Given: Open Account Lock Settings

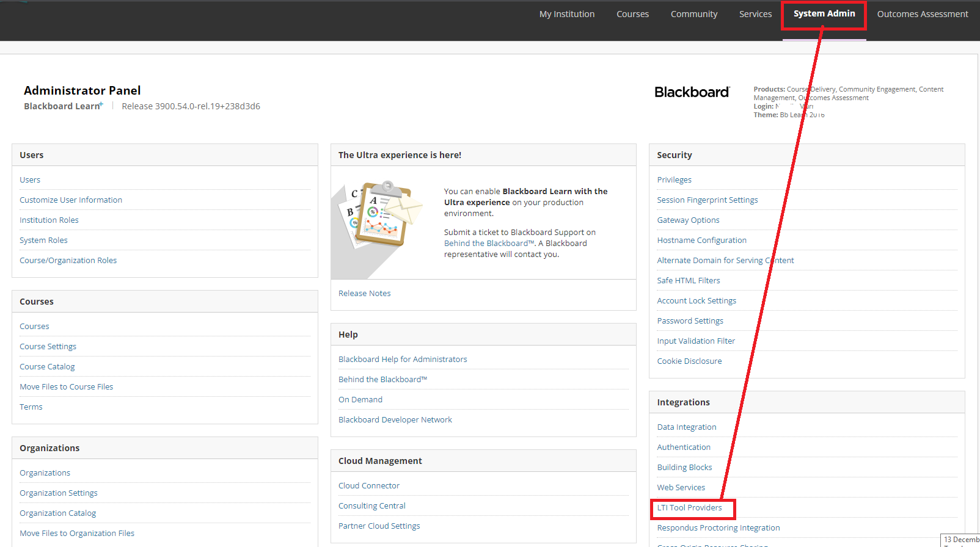Looking at the screenshot, I should 697,301.
